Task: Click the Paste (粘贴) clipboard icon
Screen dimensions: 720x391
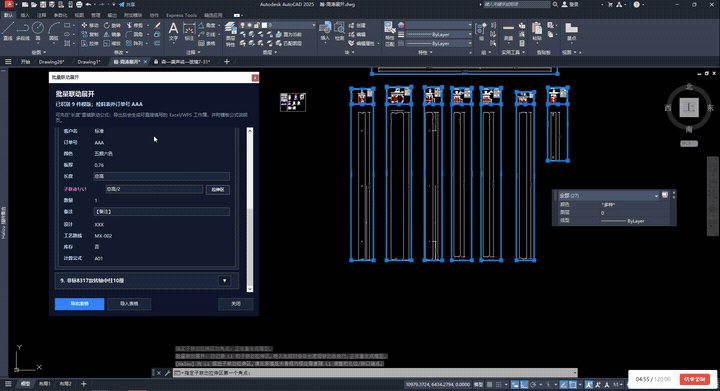Action: tap(537, 31)
